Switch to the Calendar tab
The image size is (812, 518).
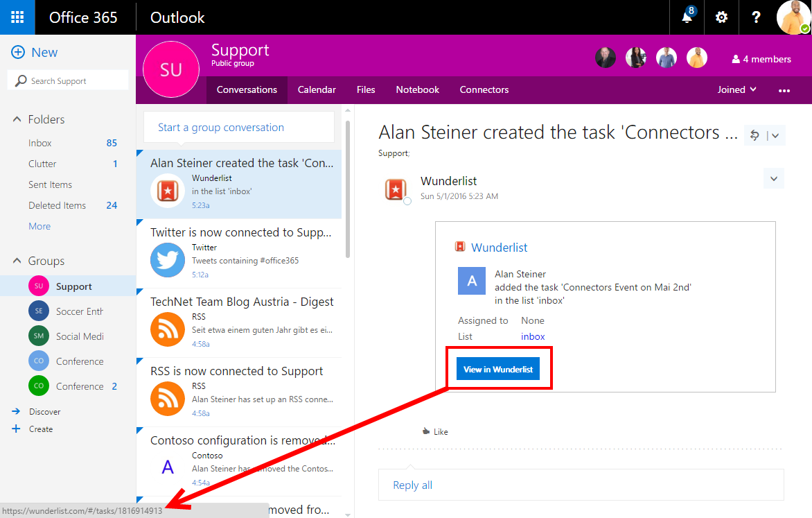coord(317,89)
